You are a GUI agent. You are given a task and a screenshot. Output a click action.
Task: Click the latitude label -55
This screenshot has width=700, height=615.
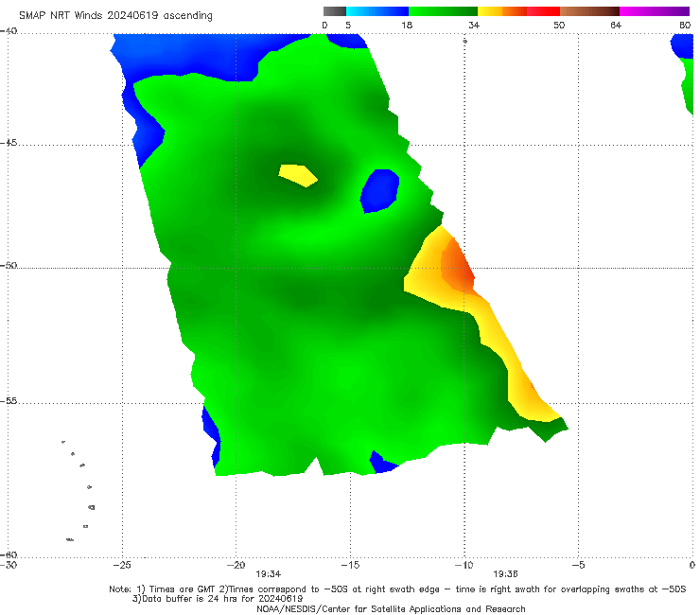coord(9,401)
